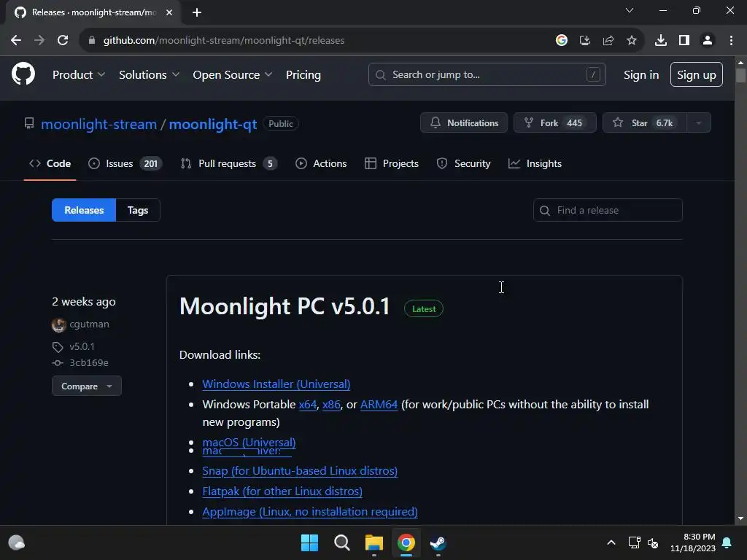Screen dimensions: 747x560
Task: Switch to the Issues tab
Action: pos(125,163)
